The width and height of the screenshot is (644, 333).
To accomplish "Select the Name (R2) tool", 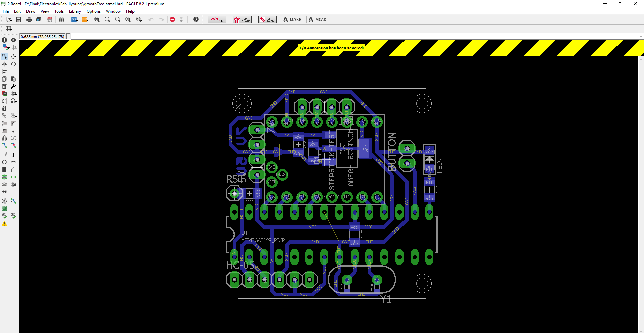I will coord(4,116).
